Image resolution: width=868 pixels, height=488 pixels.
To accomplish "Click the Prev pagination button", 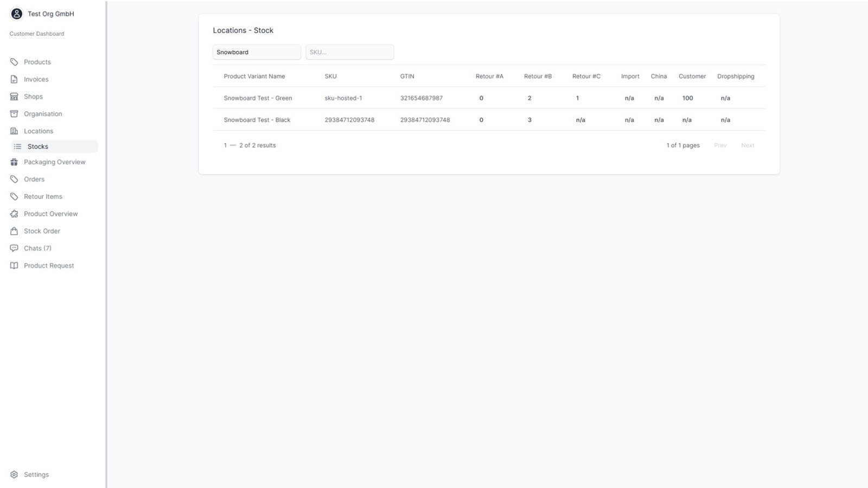I will [x=720, y=145].
